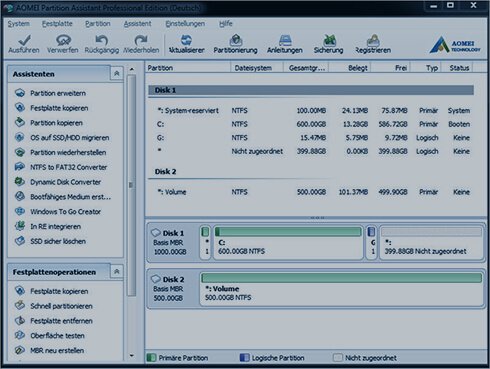
Task: Click the Wiederholen redo icon
Action: (141, 40)
